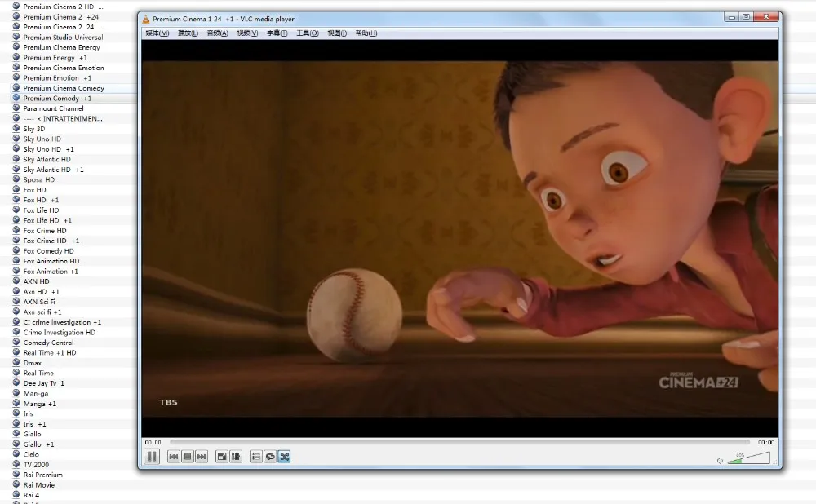This screenshot has width=816, height=504.
Task: Click globe icon beside Fox HD
Action: [16, 189]
